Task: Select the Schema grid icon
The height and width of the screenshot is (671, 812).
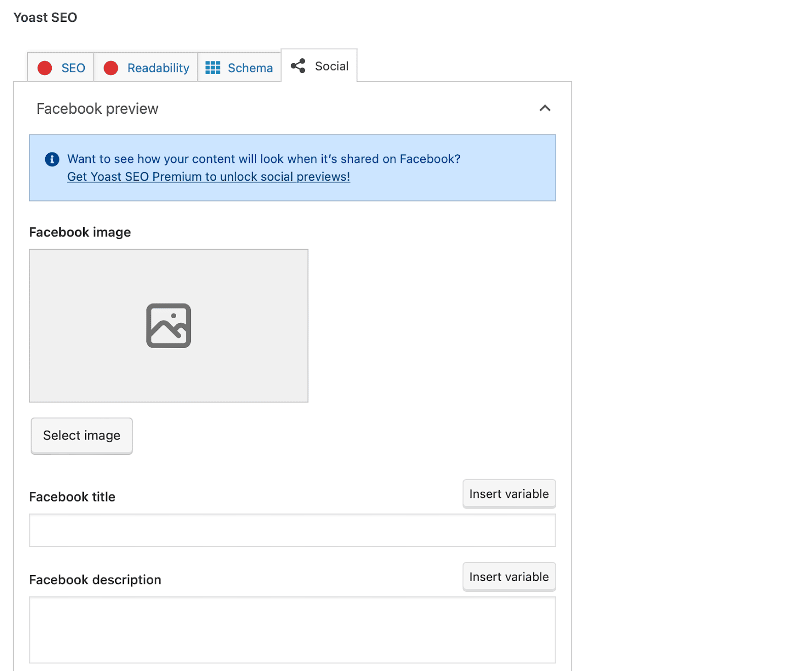Action: [213, 67]
